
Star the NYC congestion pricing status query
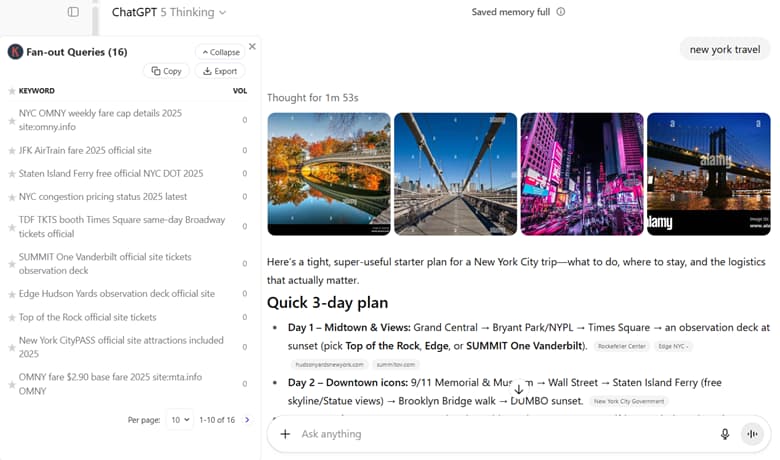pyautogui.click(x=11, y=197)
